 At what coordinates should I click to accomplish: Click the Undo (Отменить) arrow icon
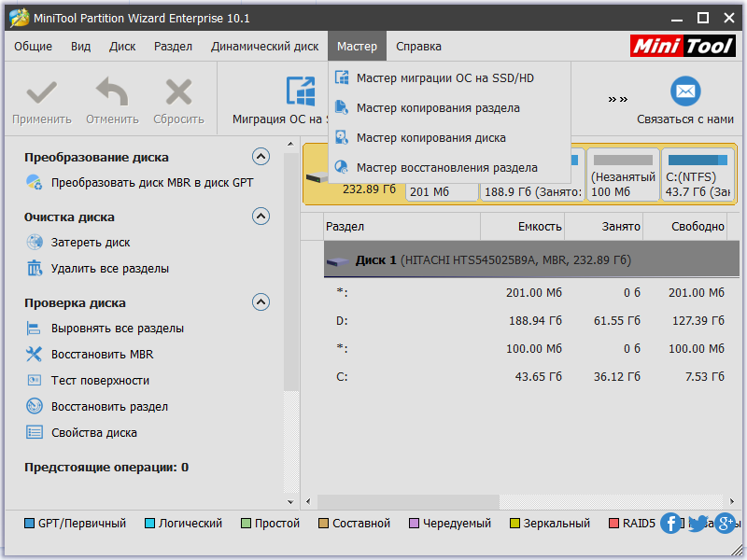click(x=112, y=92)
